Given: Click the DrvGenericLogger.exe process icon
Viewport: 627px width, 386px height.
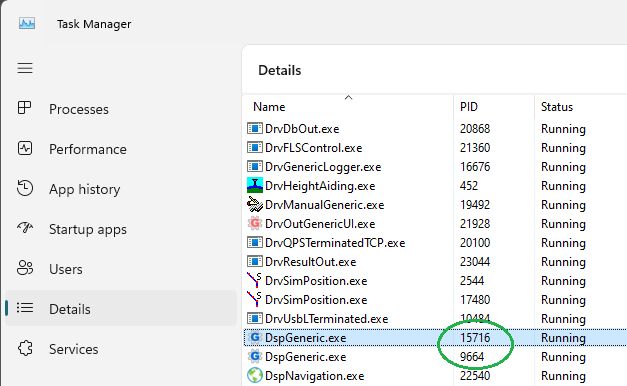Looking at the screenshot, I should tap(255, 166).
